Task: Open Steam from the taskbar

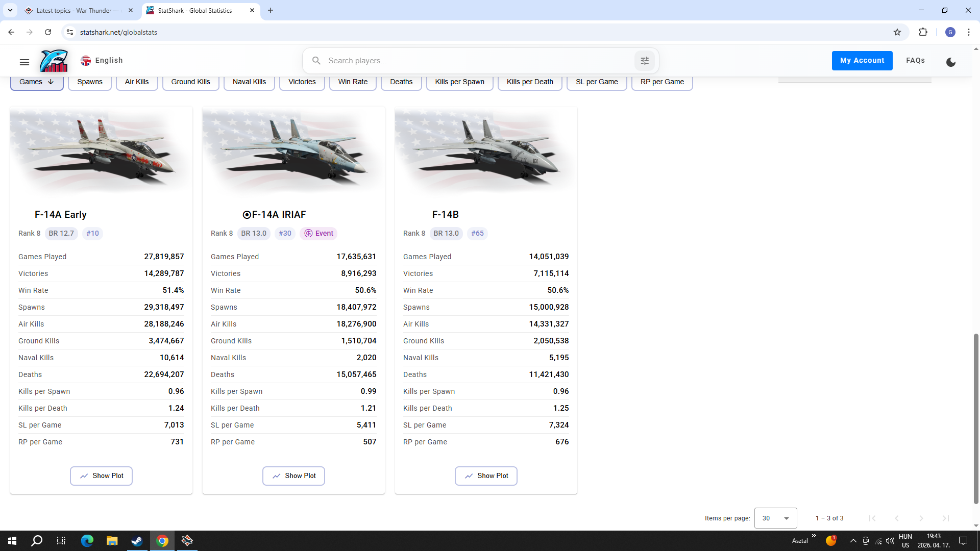Action: pos(137,541)
